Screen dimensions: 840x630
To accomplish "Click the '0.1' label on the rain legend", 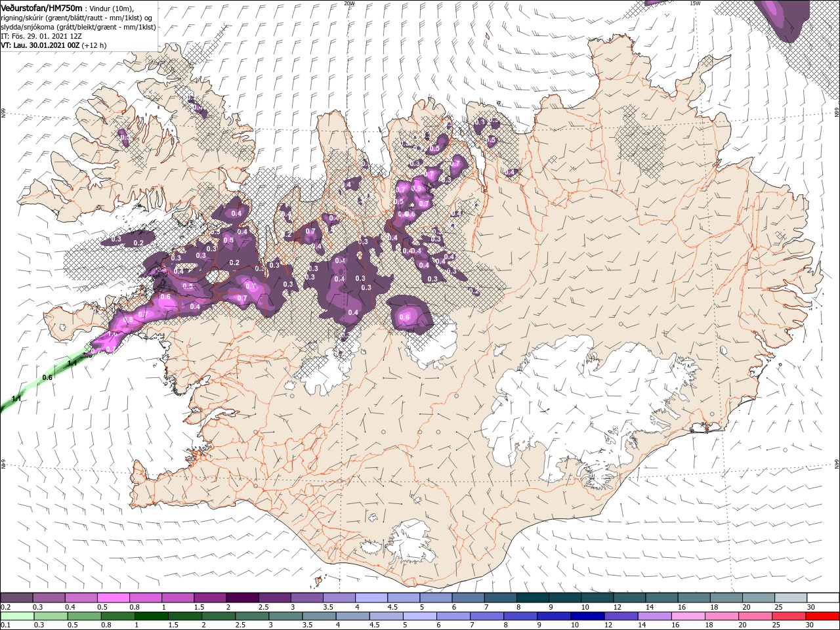I will [5, 625].
